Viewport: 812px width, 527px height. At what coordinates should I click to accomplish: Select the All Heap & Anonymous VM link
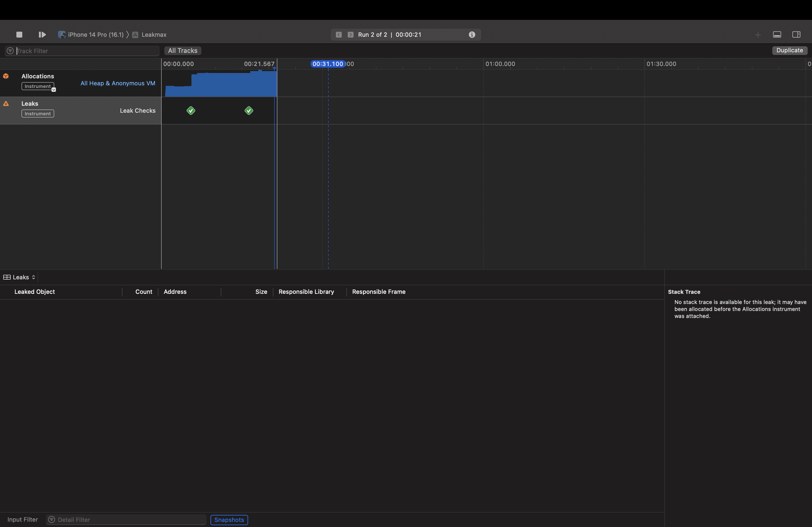[x=117, y=83]
